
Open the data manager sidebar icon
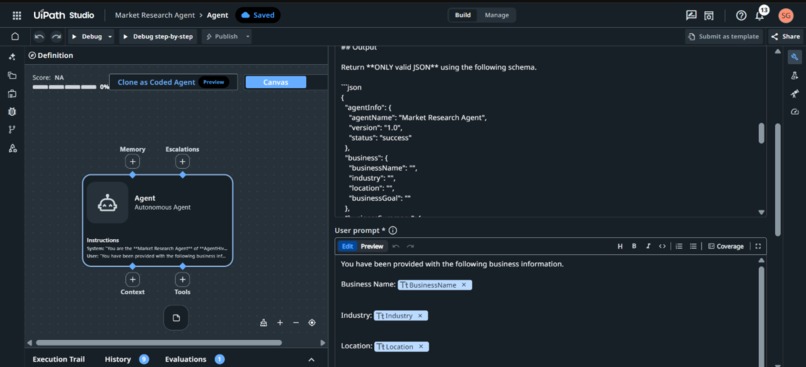click(12, 94)
